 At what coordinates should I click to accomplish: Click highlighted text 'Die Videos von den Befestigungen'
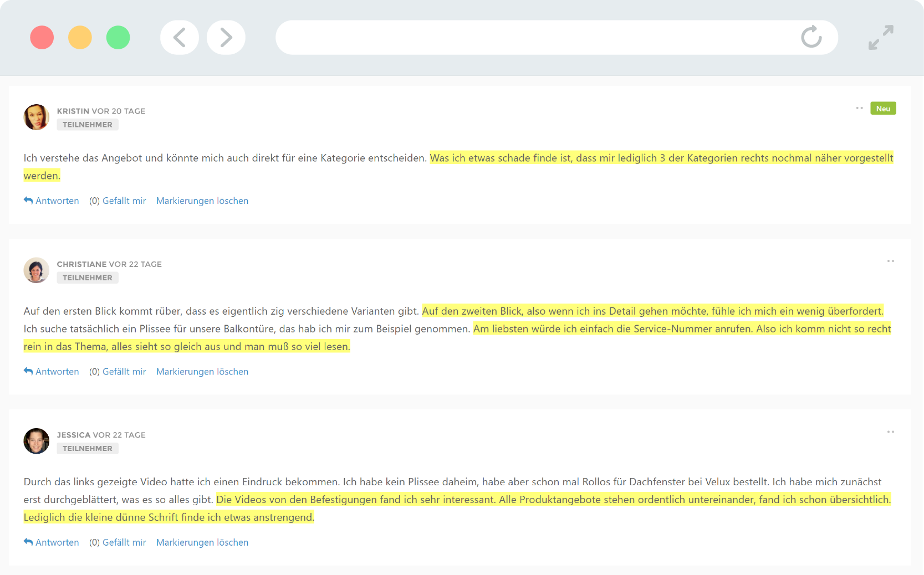point(297,499)
